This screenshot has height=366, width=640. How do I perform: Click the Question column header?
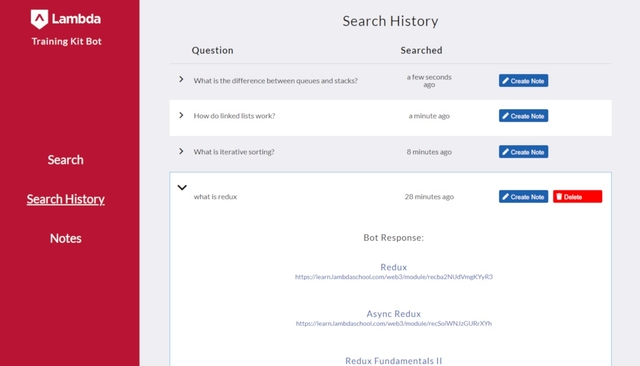213,50
